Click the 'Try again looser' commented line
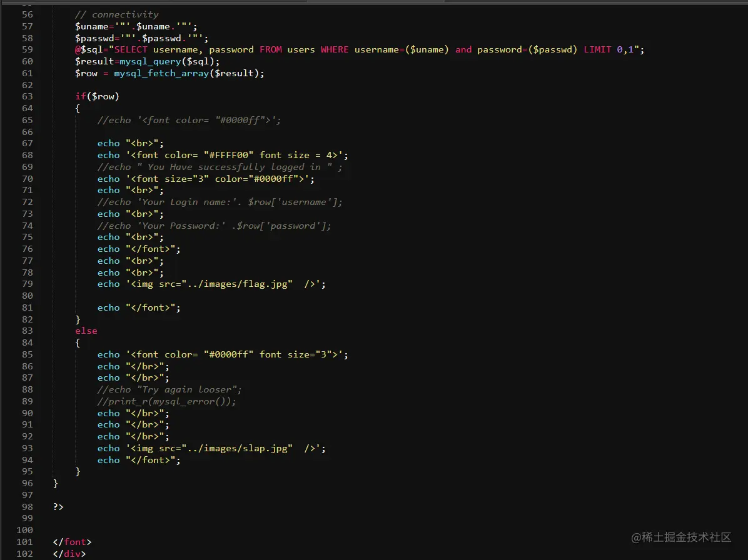 tap(169, 390)
